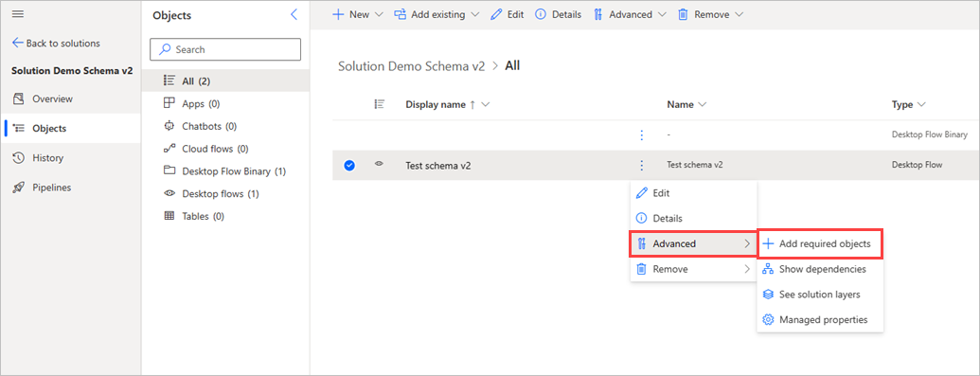The image size is (980, 376).
Task: Select Managed properties
Action: [819, 320]
